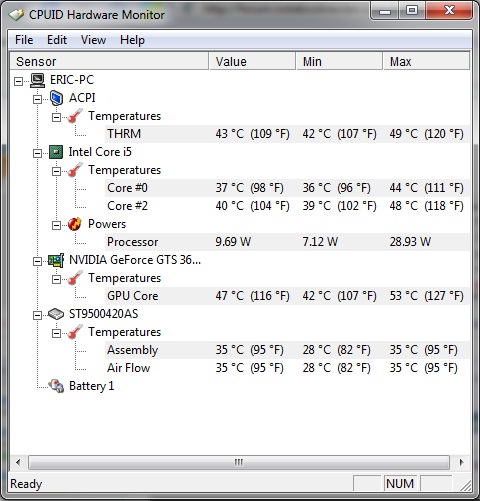Select the Core #2 row
The height and width of the screenshot is (501, 480).
[287, 206]
